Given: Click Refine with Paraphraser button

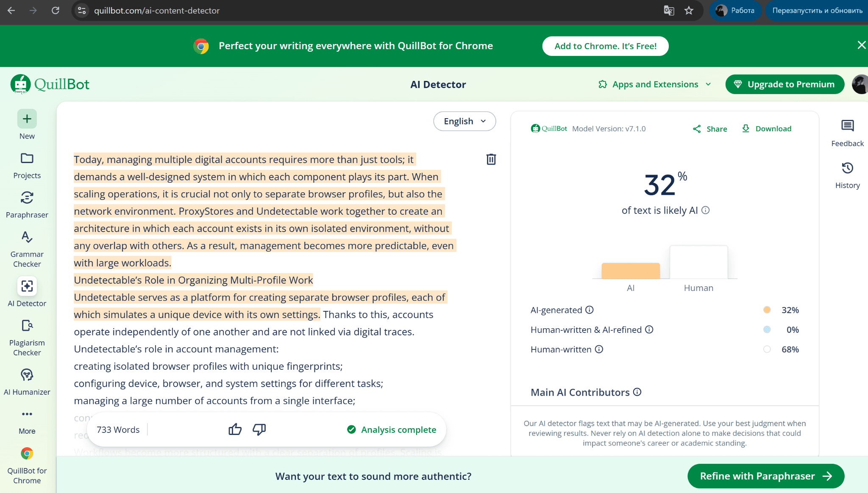Looking at the screenshot, I should [765, 476].
